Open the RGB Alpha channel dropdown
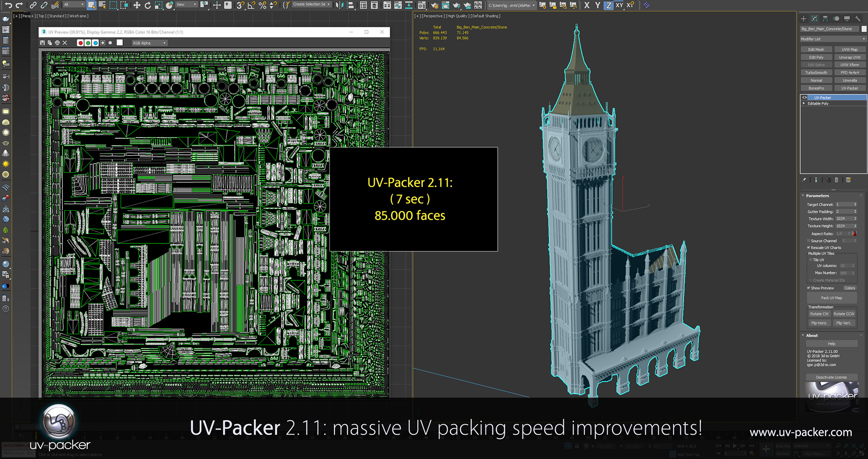 [150, 43]
